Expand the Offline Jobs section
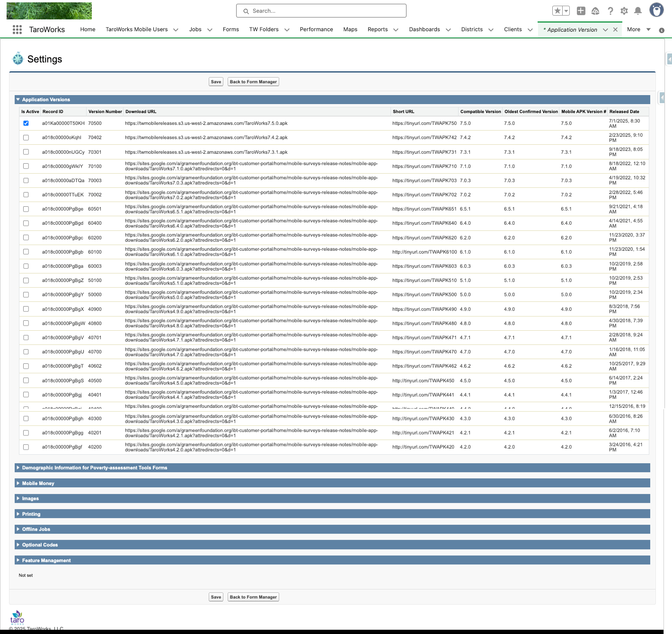 (18, 529)
